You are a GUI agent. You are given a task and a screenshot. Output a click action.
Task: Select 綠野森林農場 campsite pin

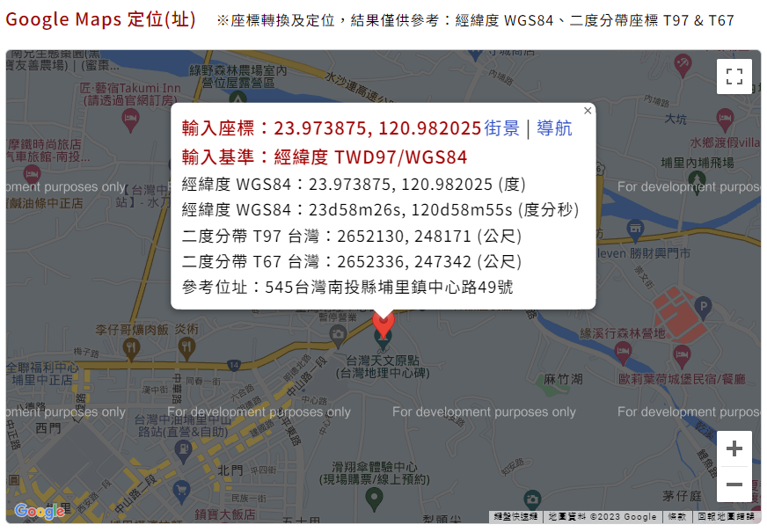click(x=237, y=98)
